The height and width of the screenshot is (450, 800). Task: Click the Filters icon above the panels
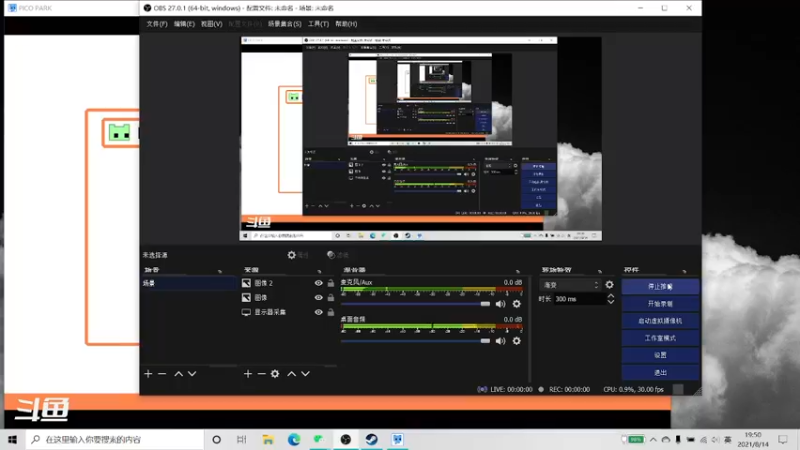pyautogui.click(x=331, y=255)
